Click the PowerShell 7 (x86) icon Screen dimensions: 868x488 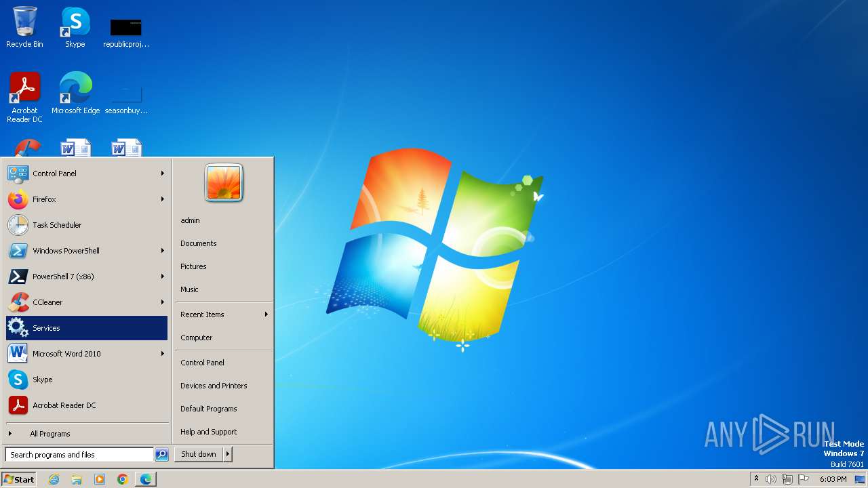pyautogui.click(x=18, y=277)
